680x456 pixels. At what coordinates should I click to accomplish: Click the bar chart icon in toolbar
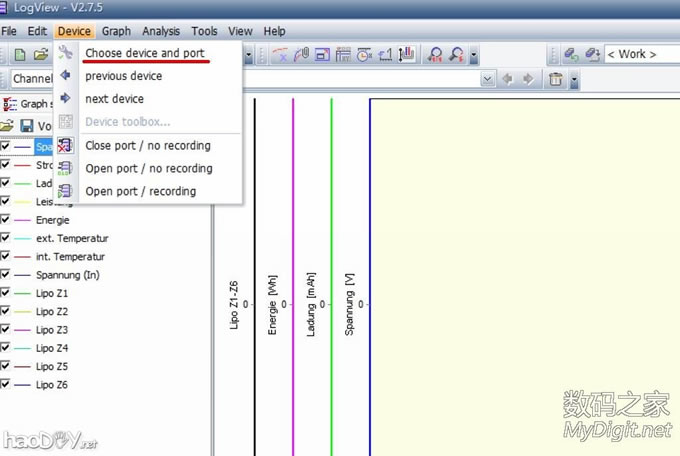[406, 54]
